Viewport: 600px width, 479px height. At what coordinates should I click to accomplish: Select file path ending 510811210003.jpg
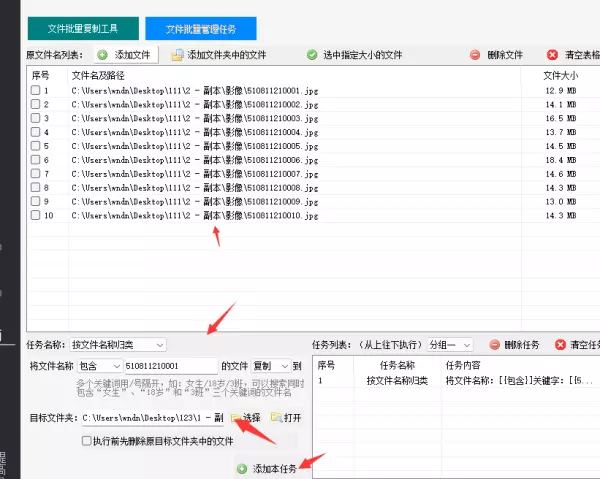tap(195, 118)
